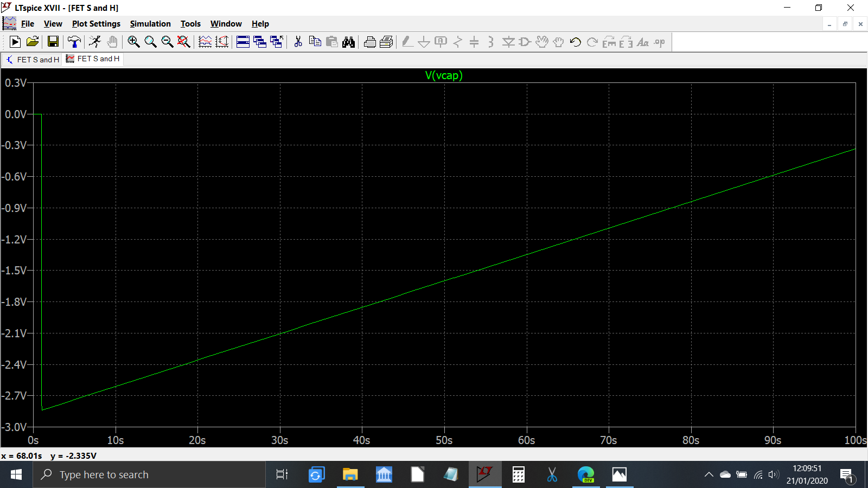
Task: Show hidden system tray icons
Action: [709, 475]
